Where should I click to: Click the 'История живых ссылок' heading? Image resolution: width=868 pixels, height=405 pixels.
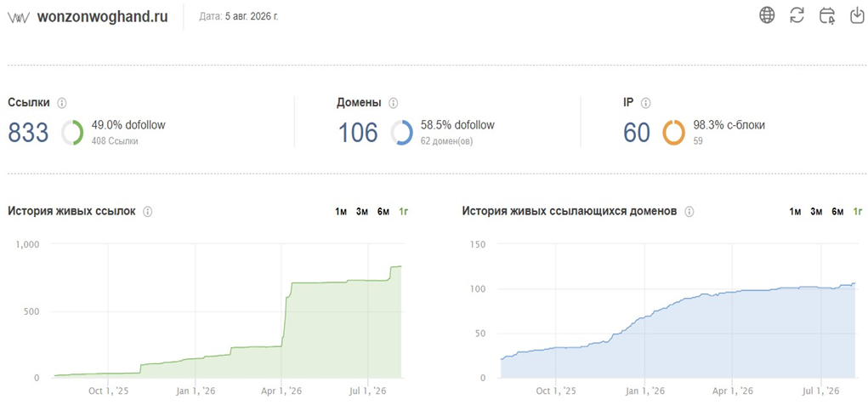click(x=72, y=211)
